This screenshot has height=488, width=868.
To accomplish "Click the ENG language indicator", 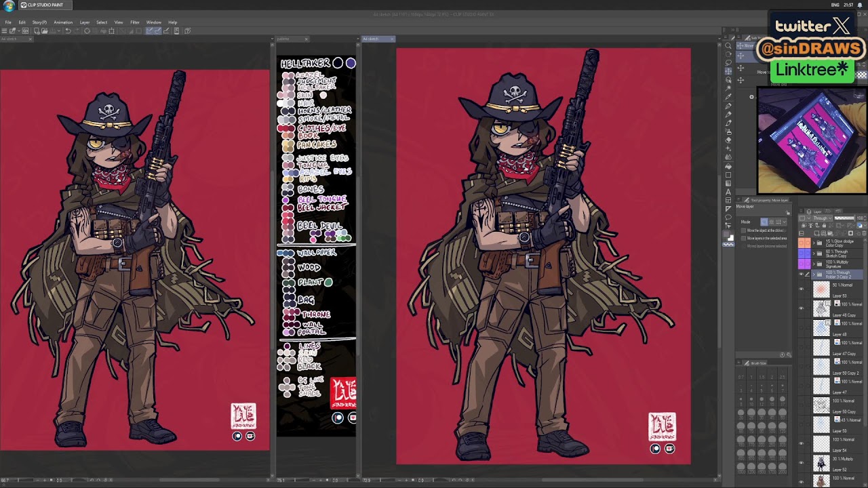I will [835, 5].
